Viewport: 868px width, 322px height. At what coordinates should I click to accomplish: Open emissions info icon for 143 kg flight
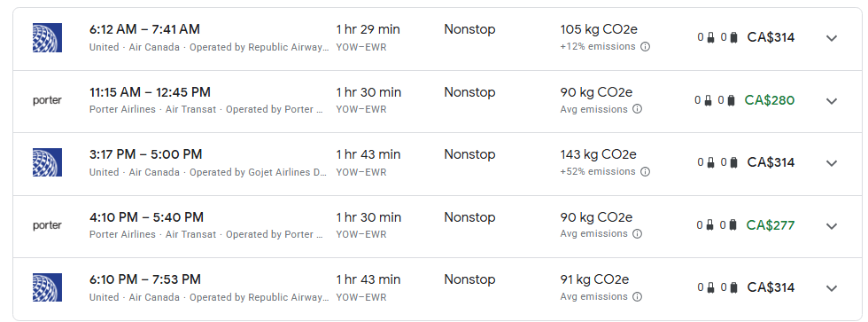tap(645, 172)
